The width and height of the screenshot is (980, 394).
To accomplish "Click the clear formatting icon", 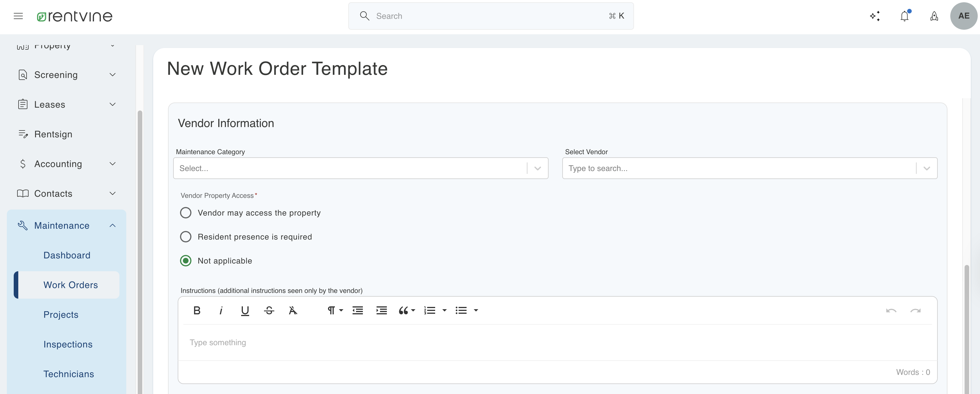I will click(293, 311).
